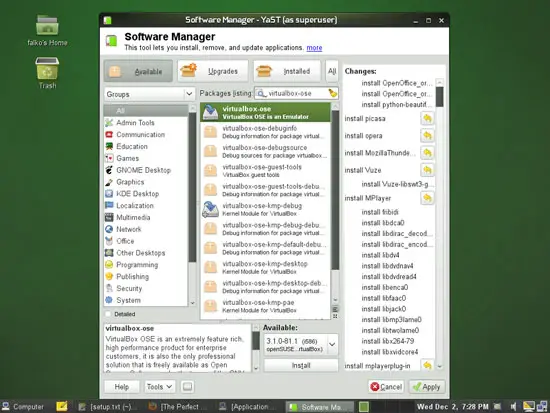Viewport: 550px width, 413px height.
Task: Click the package search input field
Action: (x=297, y=93)
